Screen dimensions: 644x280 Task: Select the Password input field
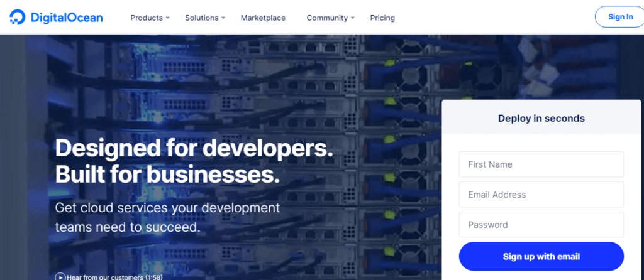(x=541, y=225)
